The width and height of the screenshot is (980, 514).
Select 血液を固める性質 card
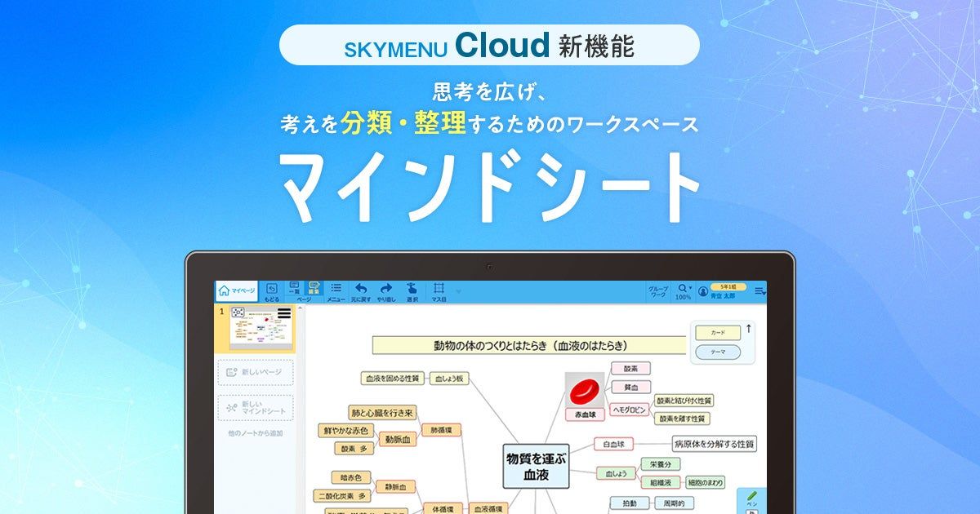(x=391, y=379)
